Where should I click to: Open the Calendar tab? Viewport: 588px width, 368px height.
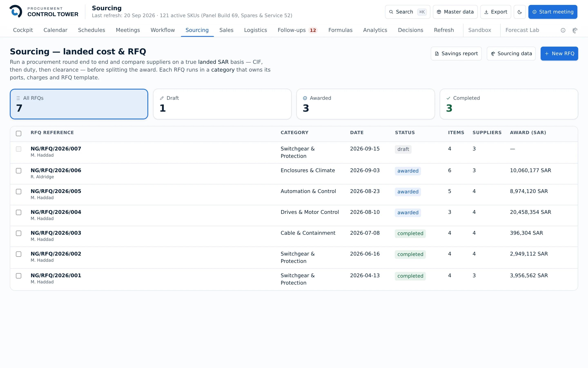(x=55, y=30)
